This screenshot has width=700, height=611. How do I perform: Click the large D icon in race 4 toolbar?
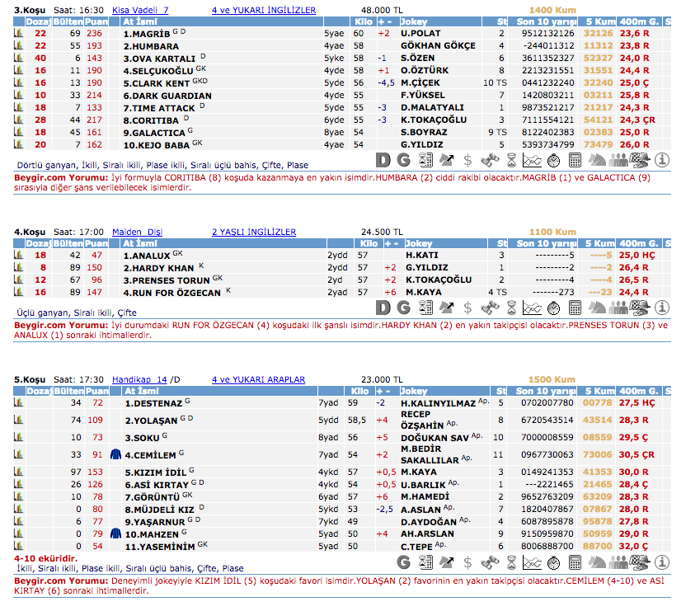[383, 308]
